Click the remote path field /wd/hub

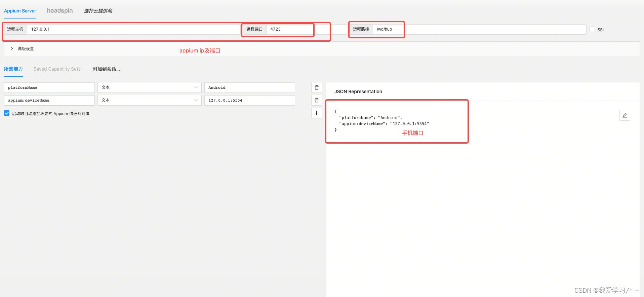coord(479,29)
